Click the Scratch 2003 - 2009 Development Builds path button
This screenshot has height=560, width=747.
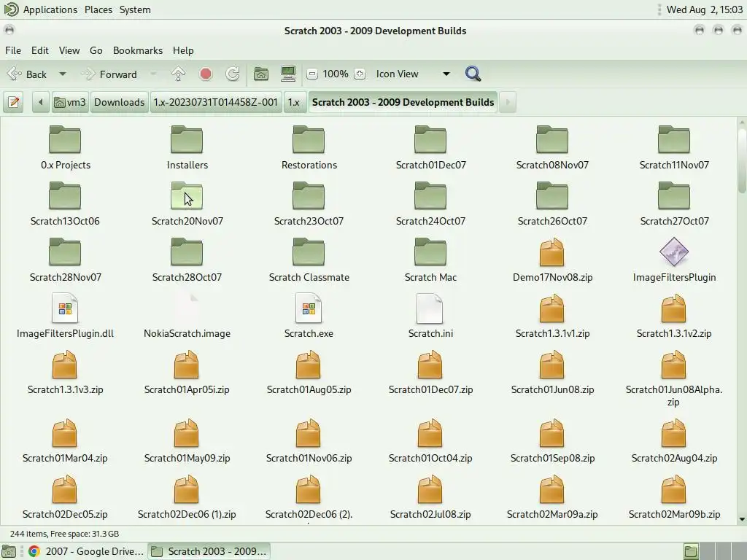tap(403, 102)
